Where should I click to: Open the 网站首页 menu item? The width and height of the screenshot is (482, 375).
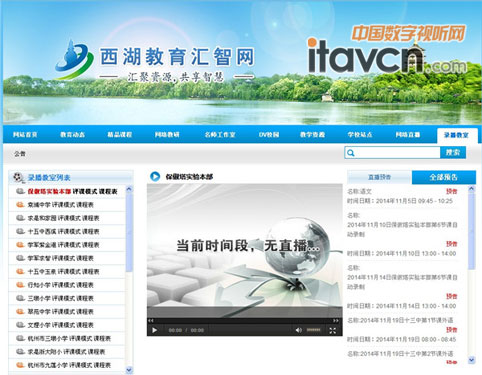point(25,134)
